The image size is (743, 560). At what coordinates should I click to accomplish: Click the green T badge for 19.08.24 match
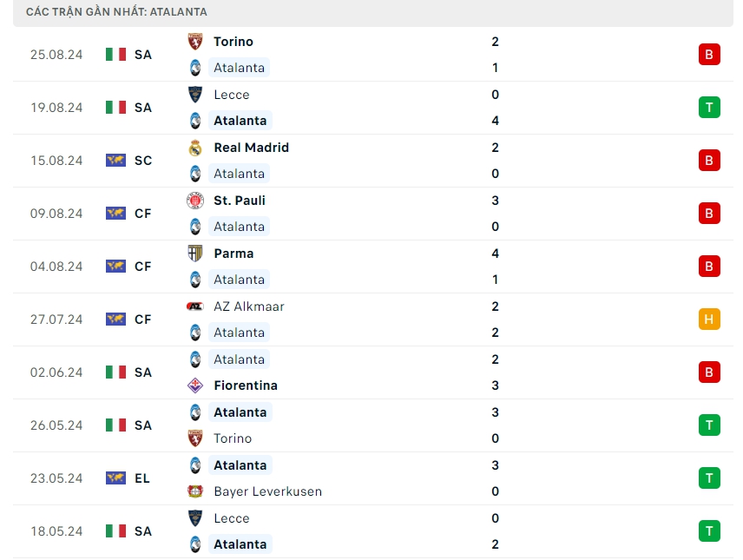[709, 108]
